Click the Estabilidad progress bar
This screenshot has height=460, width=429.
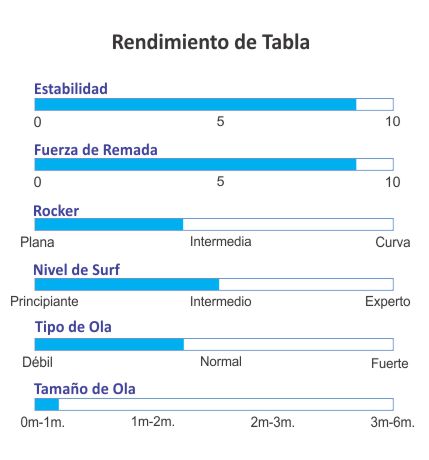click(214, 104)
